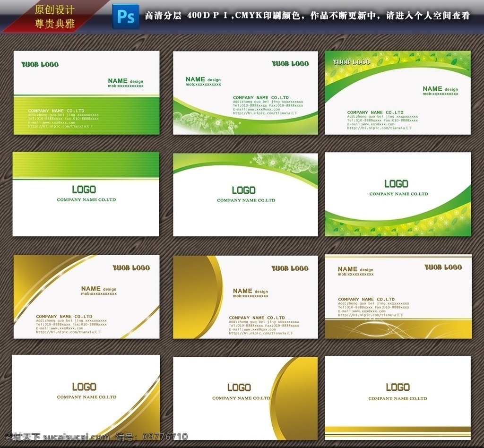Select the green floral wave contact card
This screenshot has width=484, height=448.
tap(245, 93)
